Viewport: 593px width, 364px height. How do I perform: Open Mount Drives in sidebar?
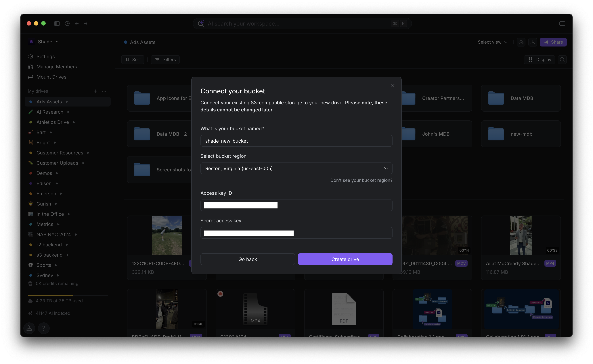(51, 77)
